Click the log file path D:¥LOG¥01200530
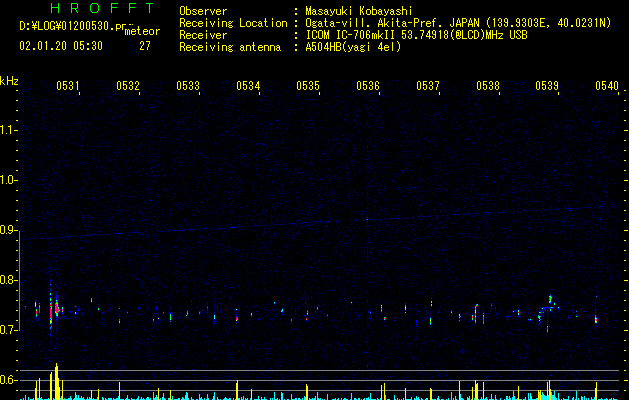Image resolution: width=629 pixels, height=400 pixels. coord(74,26)
